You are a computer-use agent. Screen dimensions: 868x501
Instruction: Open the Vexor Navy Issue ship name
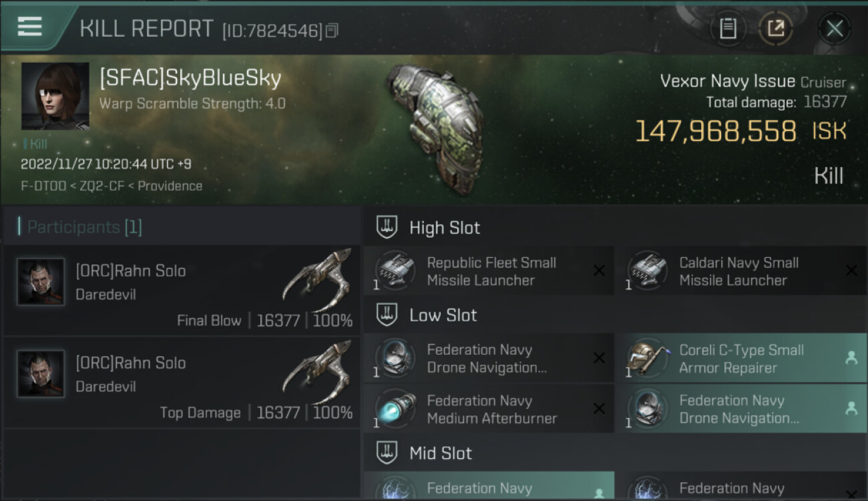point(728,81)
